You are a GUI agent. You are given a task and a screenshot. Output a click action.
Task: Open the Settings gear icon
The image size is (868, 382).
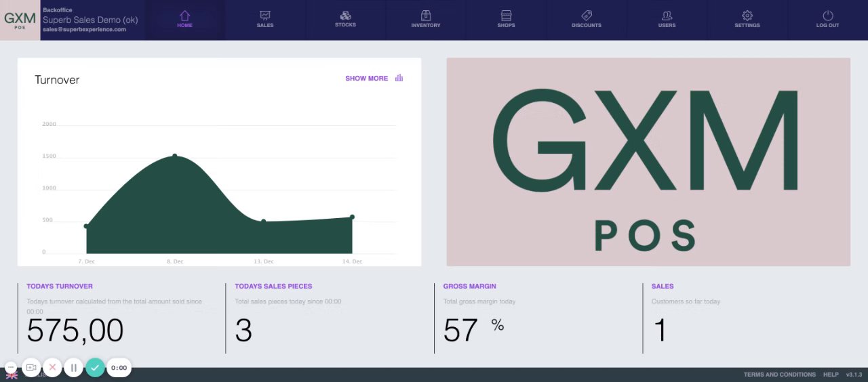(x=747, y=15)
